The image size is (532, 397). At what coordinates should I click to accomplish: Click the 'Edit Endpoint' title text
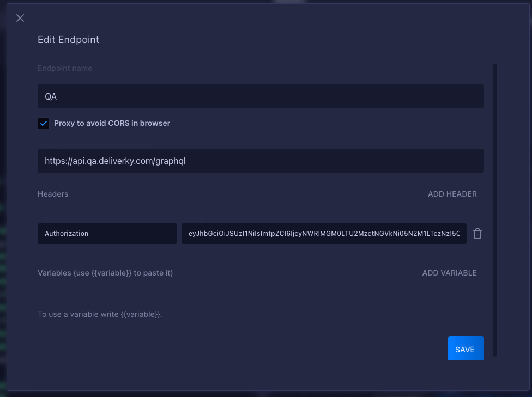coord(68,40)
